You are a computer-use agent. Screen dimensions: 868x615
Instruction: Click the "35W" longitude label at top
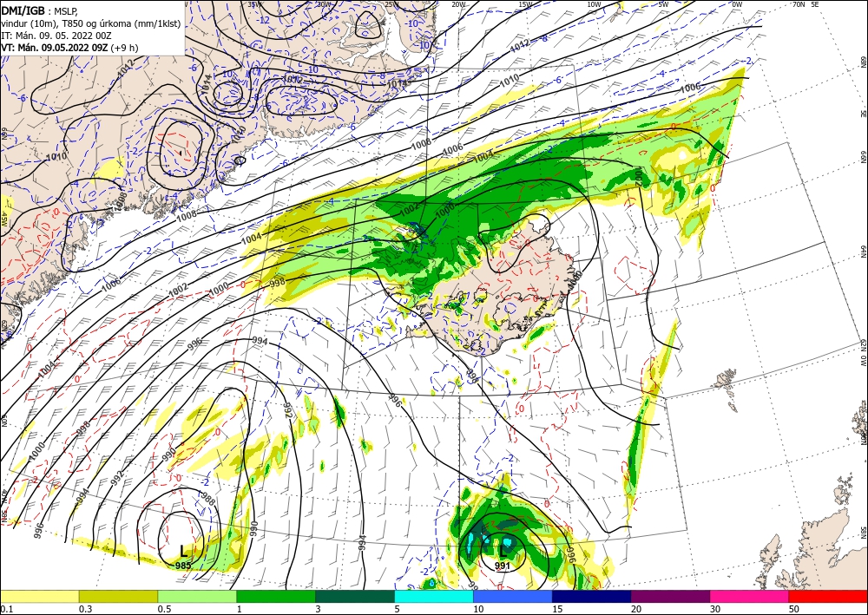click(x=254, y=4)
